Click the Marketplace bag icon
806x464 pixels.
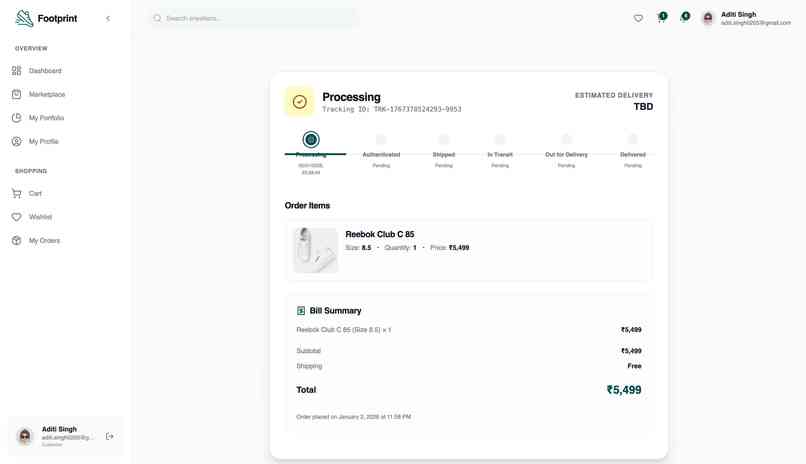pyautogui.click(x=16, y=94)
